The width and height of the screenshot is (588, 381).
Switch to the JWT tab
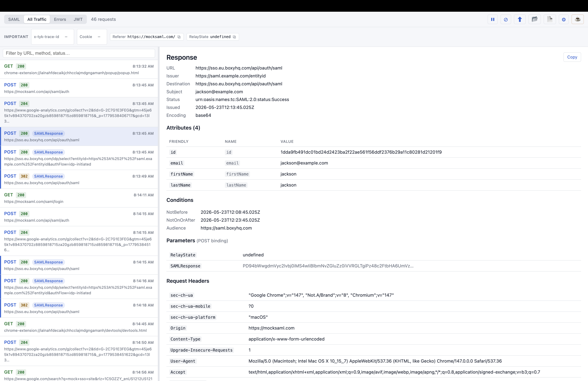(x=78, y=19)
